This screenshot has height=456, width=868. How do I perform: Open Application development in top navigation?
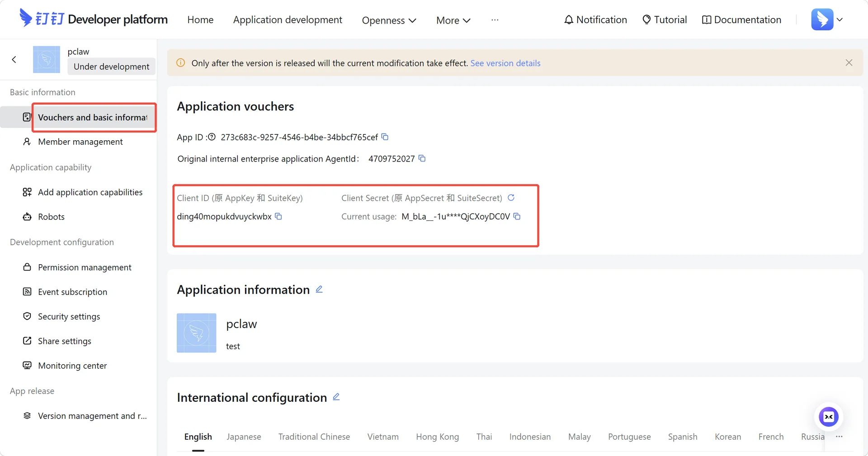coord(288,20)
